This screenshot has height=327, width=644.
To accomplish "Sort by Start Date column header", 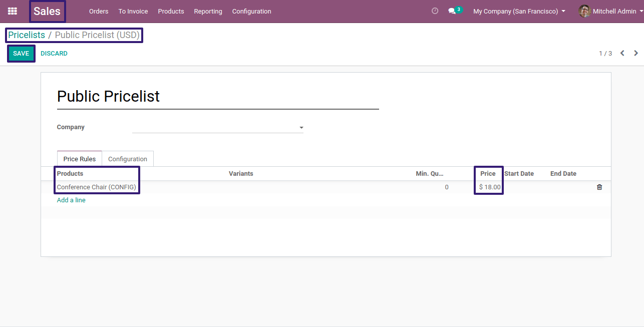I will [519, 174].
